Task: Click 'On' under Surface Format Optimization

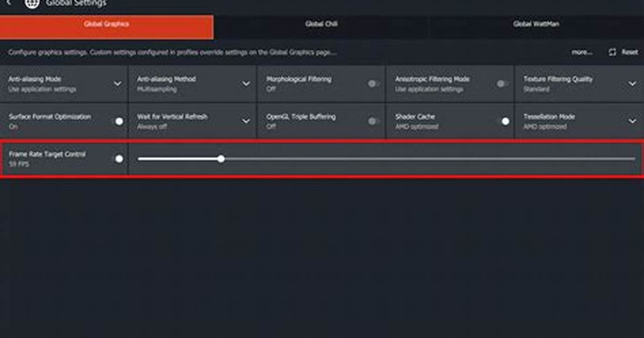Action: coord(13,126)
